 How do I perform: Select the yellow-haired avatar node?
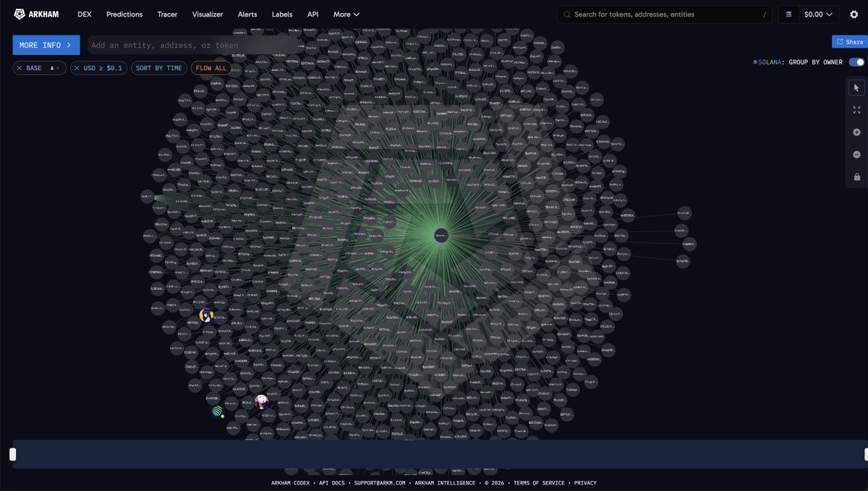(206, 315)
